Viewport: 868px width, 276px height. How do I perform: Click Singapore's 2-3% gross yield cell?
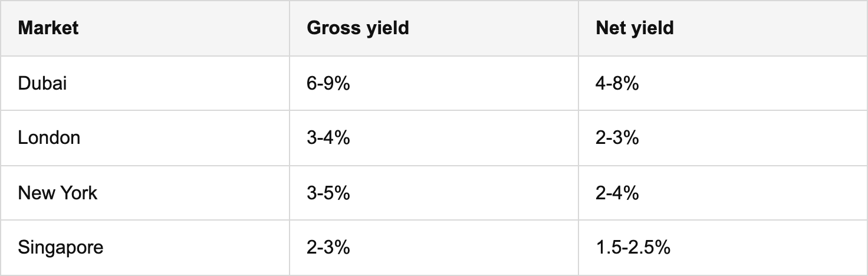pyautogui.click(x=328, y=247)
